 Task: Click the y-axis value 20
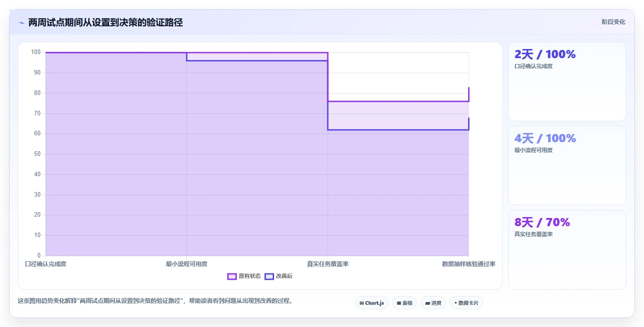[37, 215]
